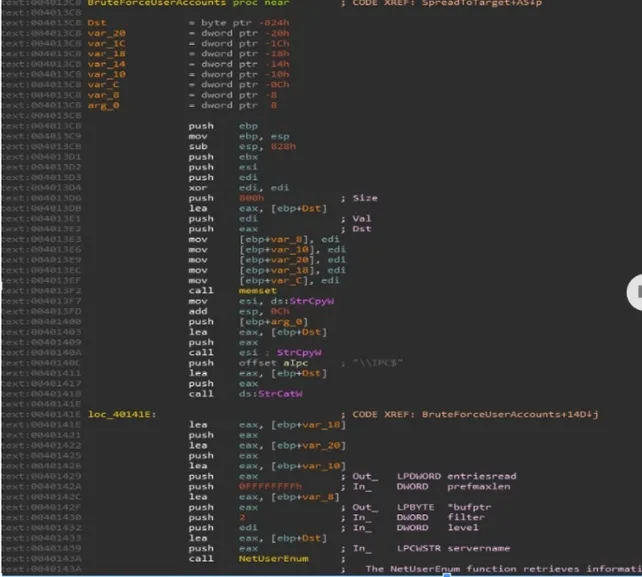Click the xor edi, edi instruction
This screenshot has height=577, width=642.
coord(239,188)
